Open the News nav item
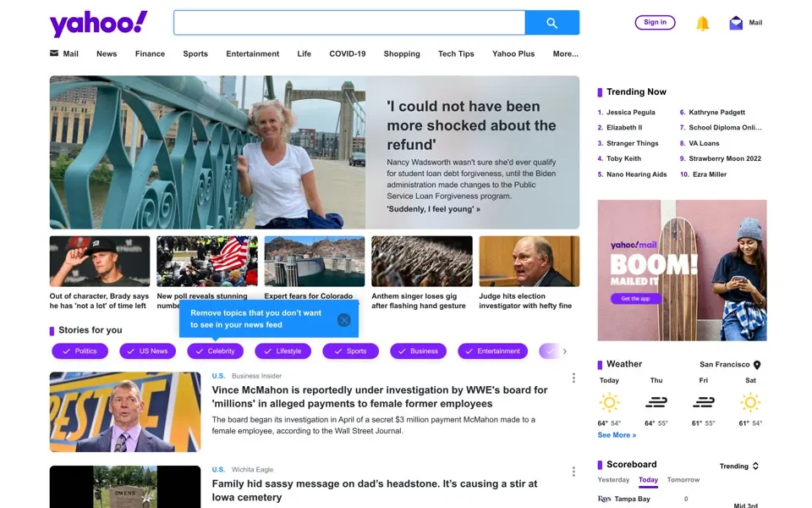812x508 pixels. (x=107, y=53)
